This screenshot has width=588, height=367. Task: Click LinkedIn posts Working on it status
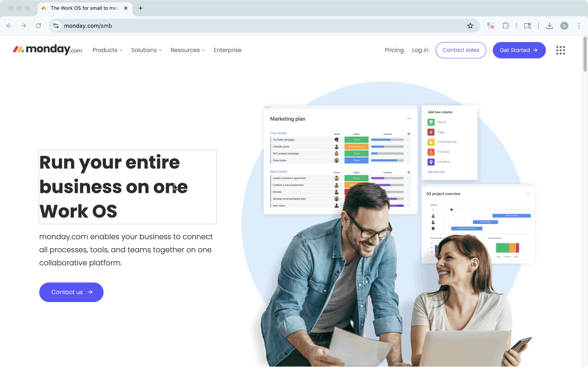click(x=356, y=147)
